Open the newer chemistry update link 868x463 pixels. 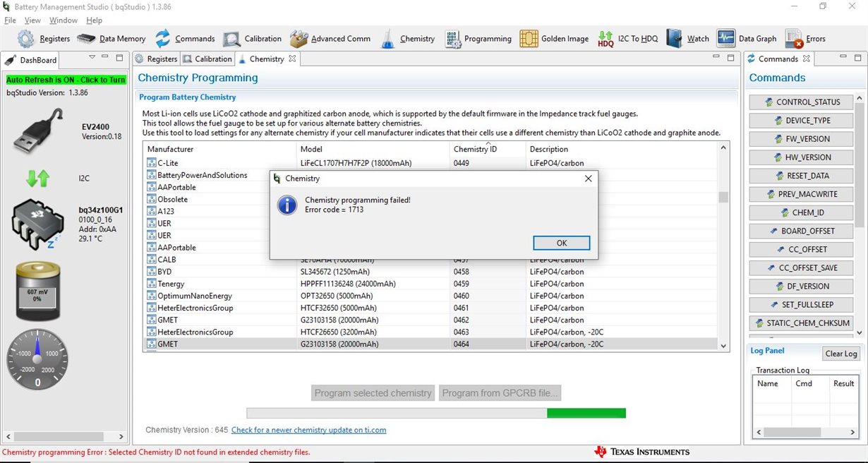tap(308, 430)
